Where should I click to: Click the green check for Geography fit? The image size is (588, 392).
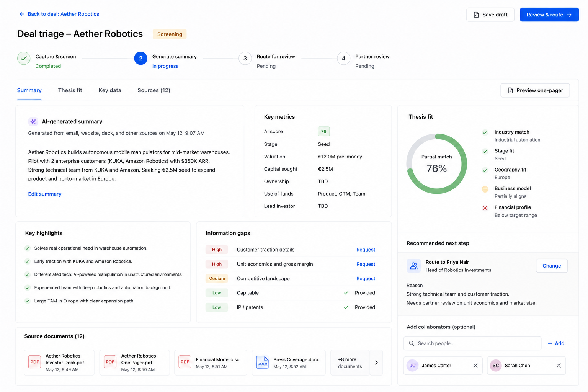coord(485,170)
